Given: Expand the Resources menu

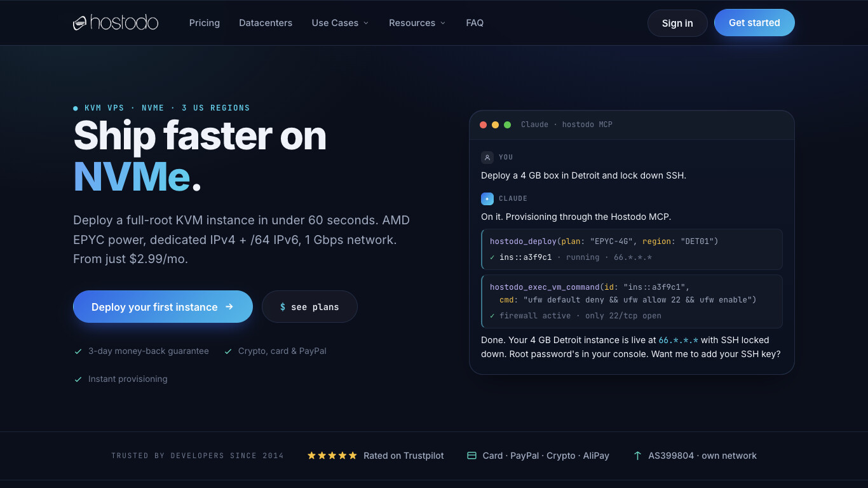Looking at the screenshot, I should [417, 23].
